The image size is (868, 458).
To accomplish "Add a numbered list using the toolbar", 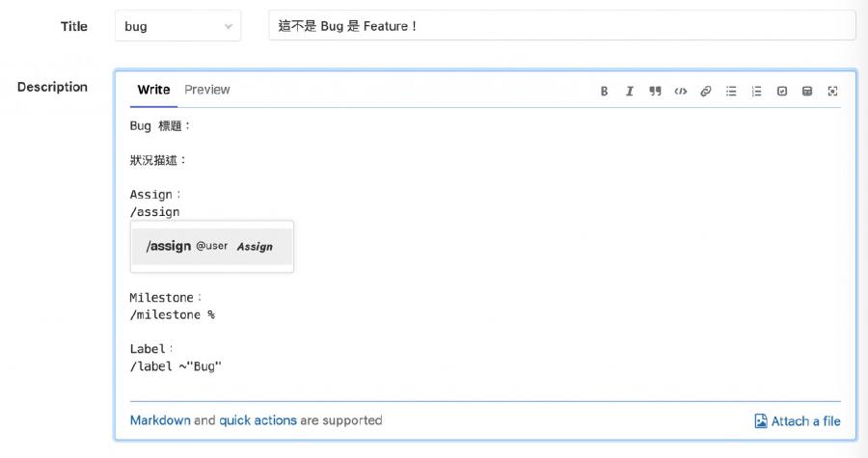I will [x=757, y=92].
